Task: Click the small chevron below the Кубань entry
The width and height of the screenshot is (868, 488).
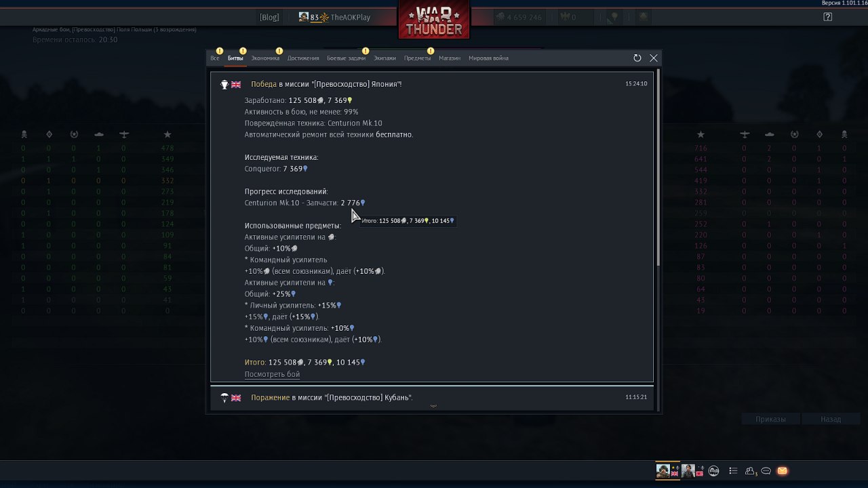Action: 433,406
